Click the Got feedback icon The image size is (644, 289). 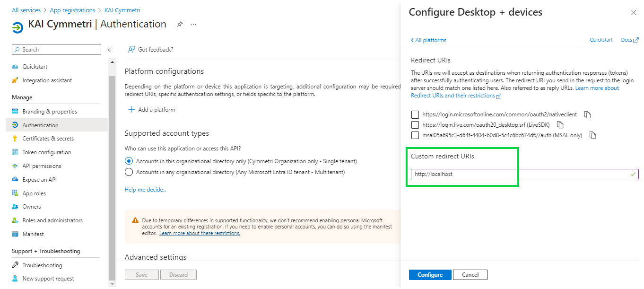132,49
